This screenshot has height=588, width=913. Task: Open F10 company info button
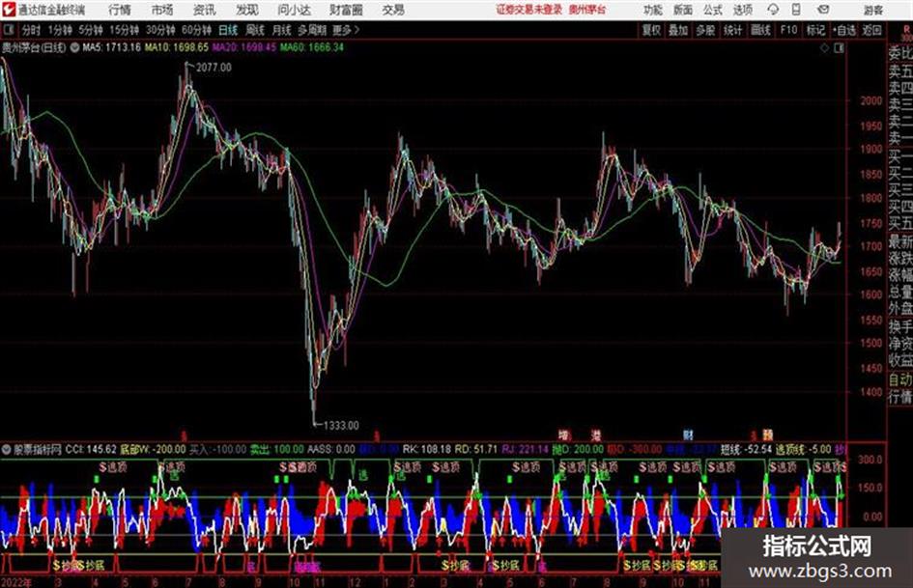click(788, 30)
